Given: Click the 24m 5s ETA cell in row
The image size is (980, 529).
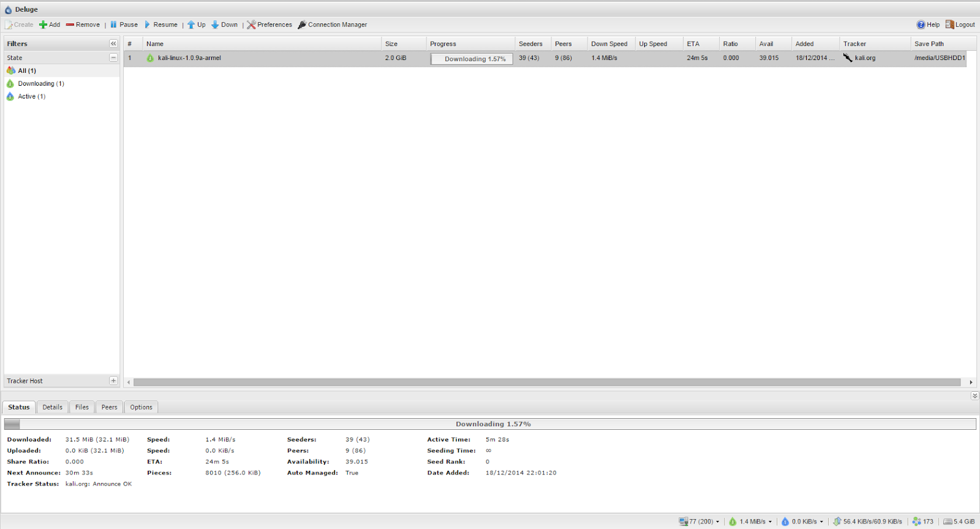Looking at the screenshot, I should click(x=697, y=58).
